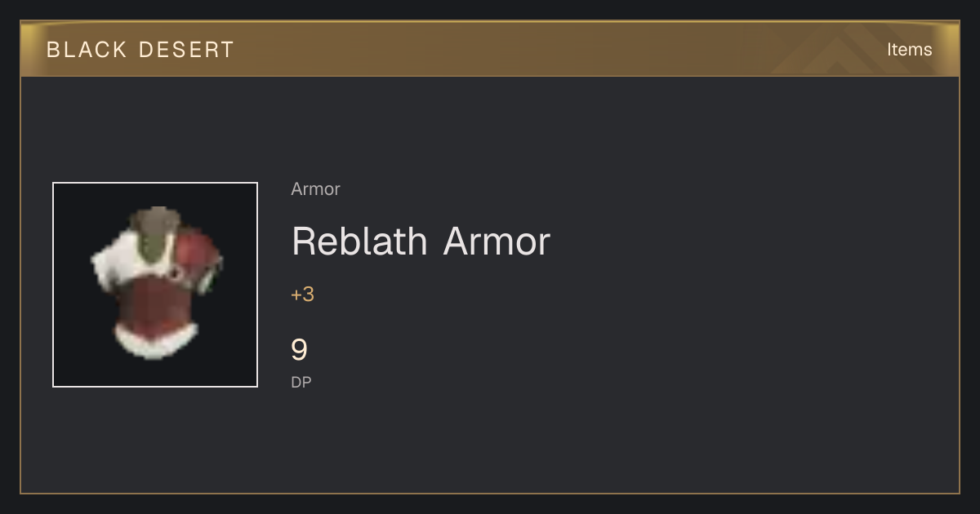Click the DP stat label
The width and height of the screenshot is (980, 514).
pyautogui.click(x=301, y=382)
